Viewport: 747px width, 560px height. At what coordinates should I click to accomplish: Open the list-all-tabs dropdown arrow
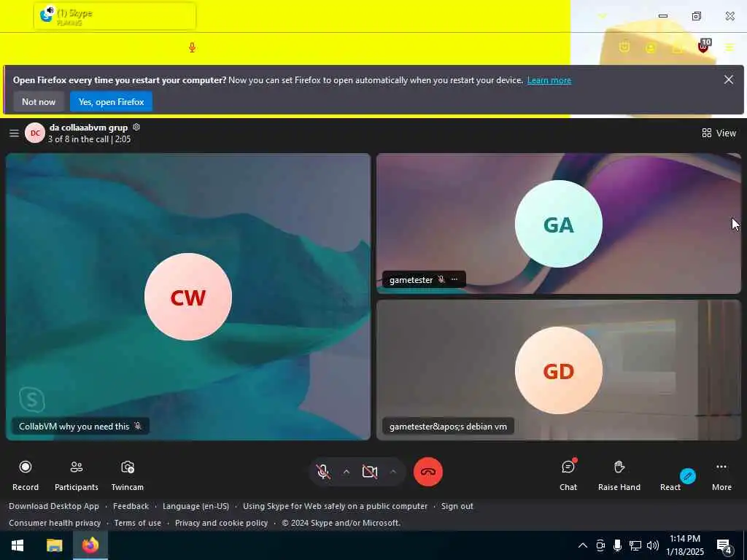pyautogui.click(x=602, y=16)
